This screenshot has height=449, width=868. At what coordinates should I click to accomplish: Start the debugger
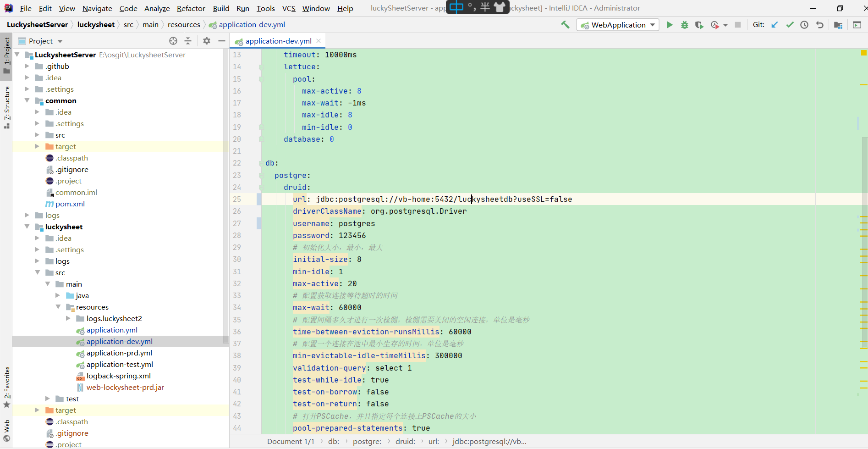[684, 25]
